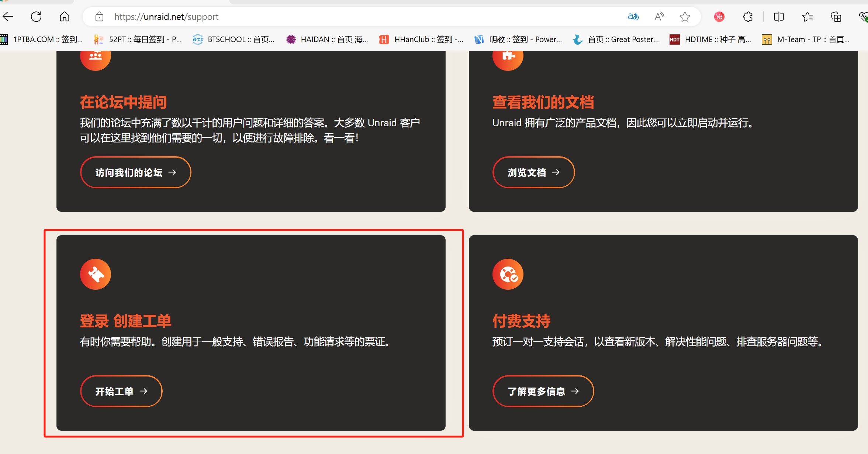Open the 1PTBA.COM bookmark

pos(41,39)
